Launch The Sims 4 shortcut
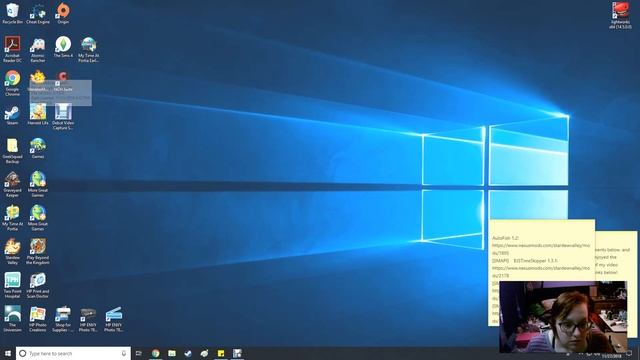640x360 pixels. 63,47
